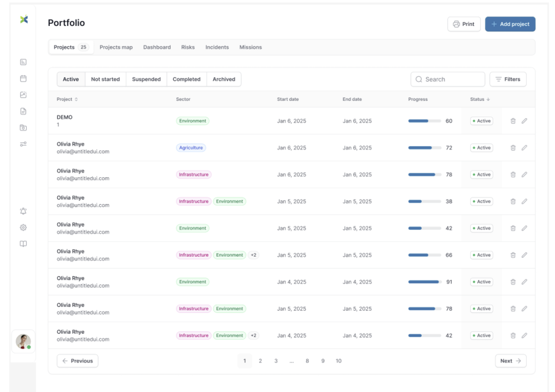The width and height of the screenshot is (555, 392).
Task: Delete the DEMO project with trash icon
Action: 513,121
